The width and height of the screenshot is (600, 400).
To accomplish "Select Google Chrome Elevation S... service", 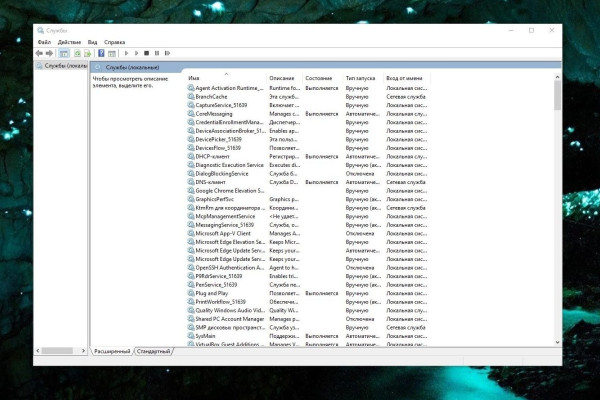I will coord(307,191).
